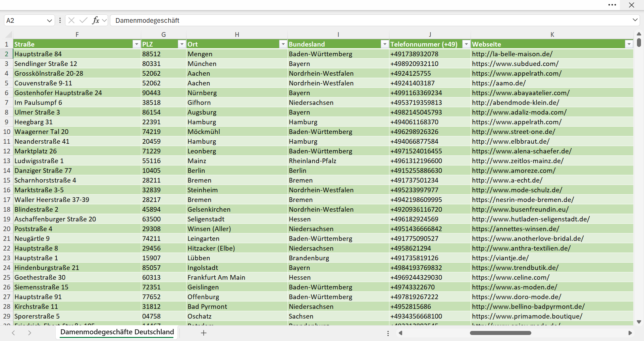Select Ort cell Bad Pyrmont
The image size is (644, 341).
pyautogui.click(x=237, y=306)
